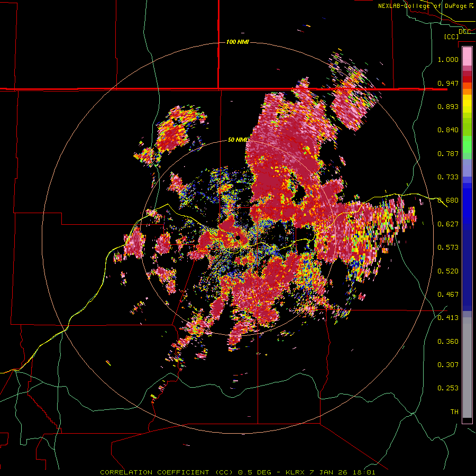Select the 0.573 scale value
476x476 pixels.
[448, 247]
